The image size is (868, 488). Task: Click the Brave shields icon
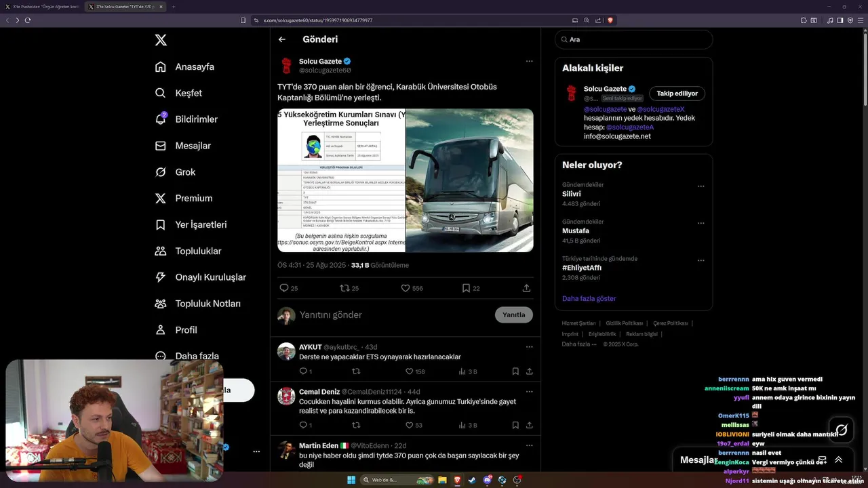[610, 20]
